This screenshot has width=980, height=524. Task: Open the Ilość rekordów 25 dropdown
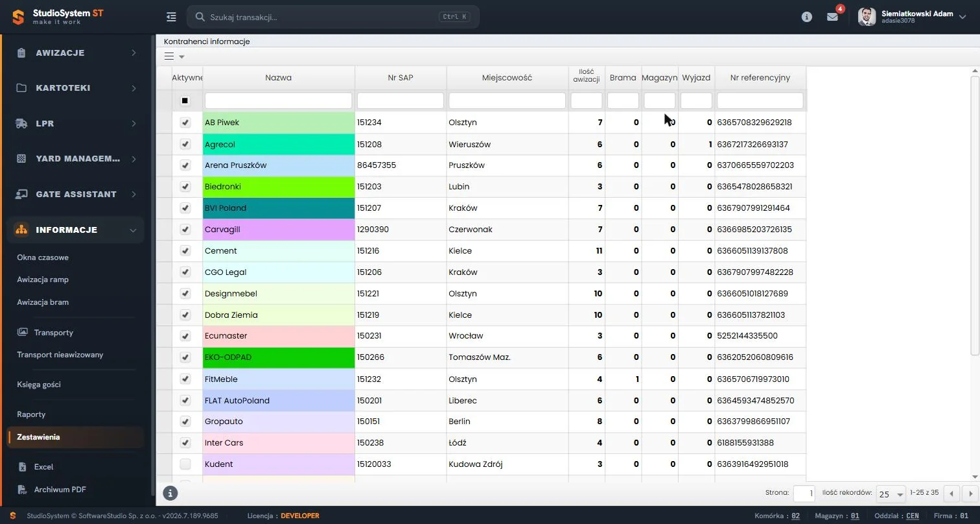(x=891, y=494)
